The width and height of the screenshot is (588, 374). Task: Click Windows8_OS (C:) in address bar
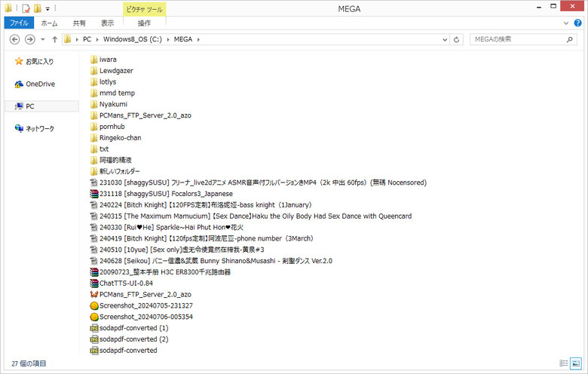[133, 39]
